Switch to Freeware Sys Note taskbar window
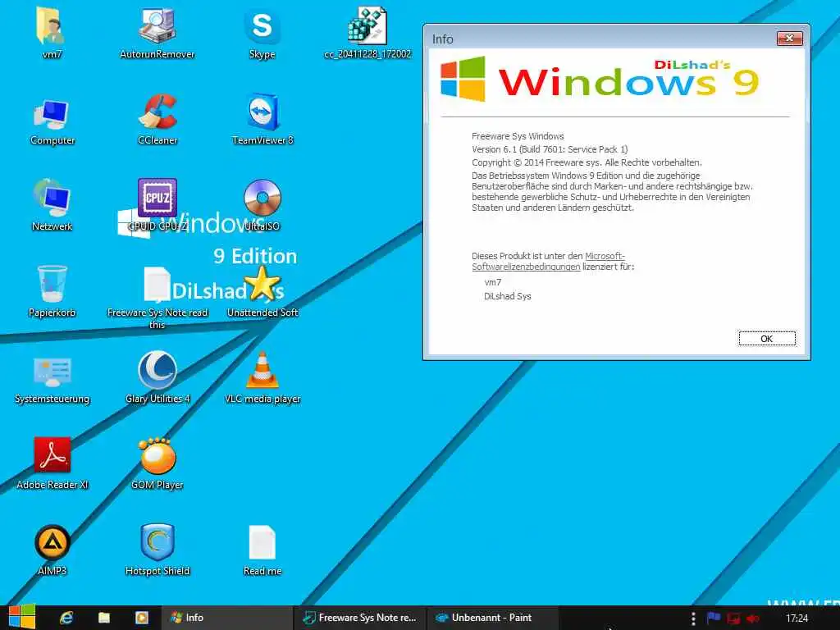The image size is (840, 630). 360,618
